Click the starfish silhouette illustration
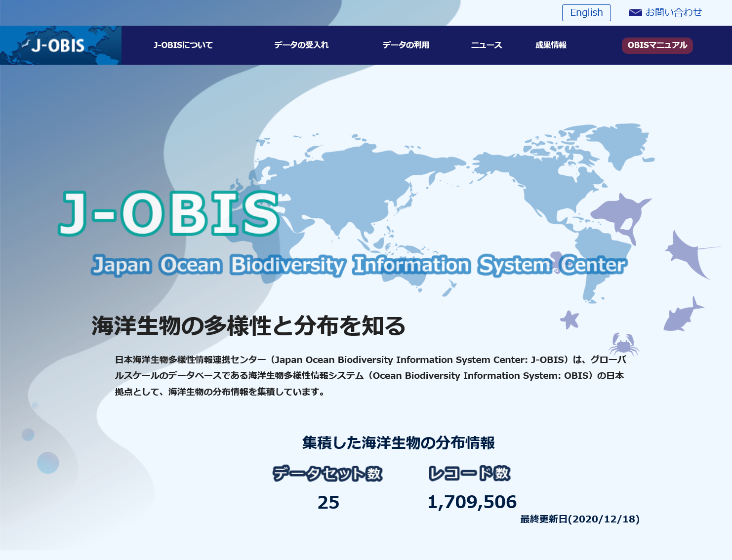 click(569, 320)
